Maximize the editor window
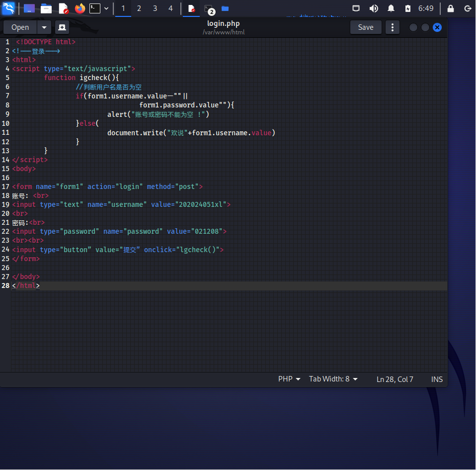The height and width of the screenshot is (470, 476). pyautogui.click(x=425, y=27)
